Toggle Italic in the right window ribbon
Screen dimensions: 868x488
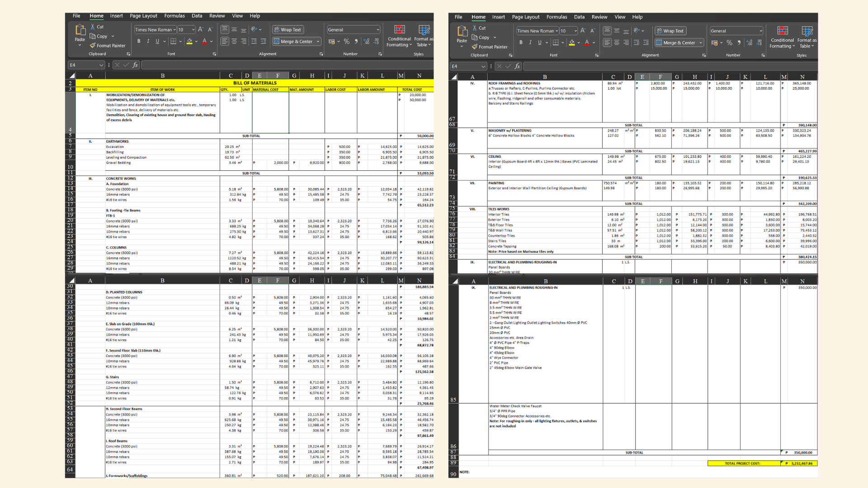point(530,42)
